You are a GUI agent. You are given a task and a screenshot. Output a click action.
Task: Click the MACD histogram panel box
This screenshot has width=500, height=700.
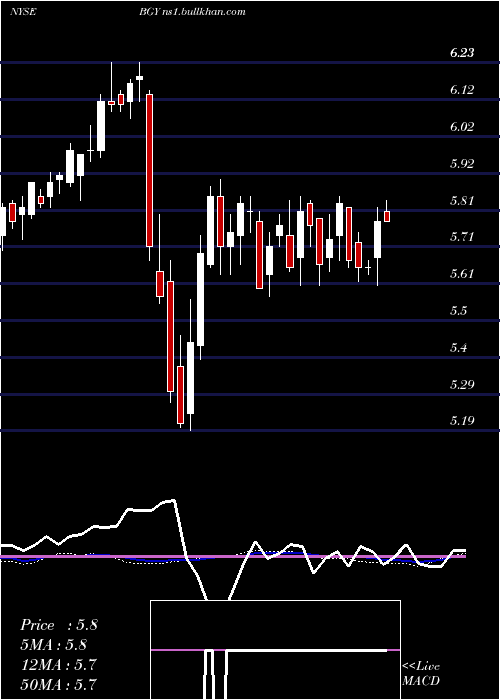(x=275, y=650)
